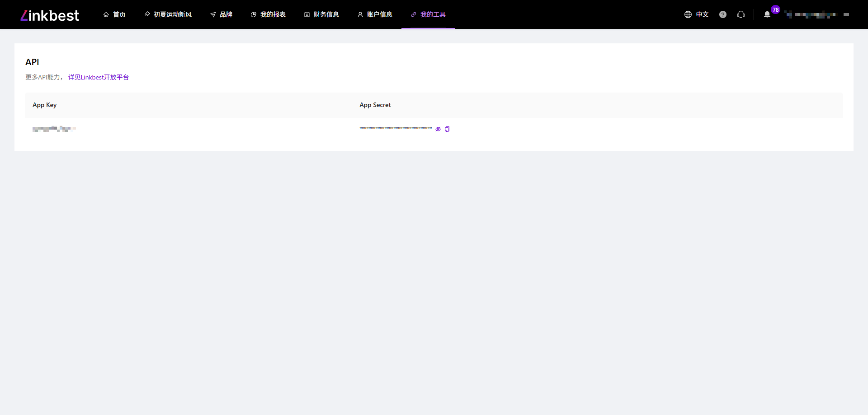Open the 初夏运动新风 campaign menu

[168, 14]
